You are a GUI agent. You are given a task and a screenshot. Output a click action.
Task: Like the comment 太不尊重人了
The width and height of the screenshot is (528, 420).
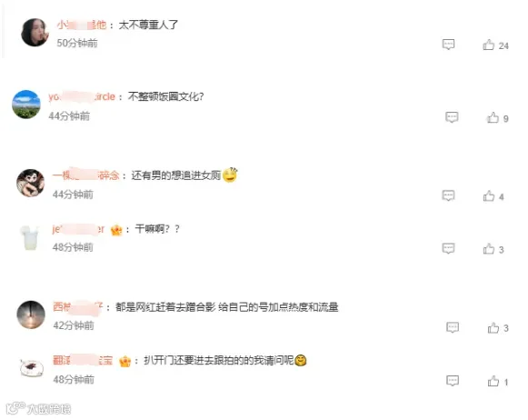tap(488, 45)
